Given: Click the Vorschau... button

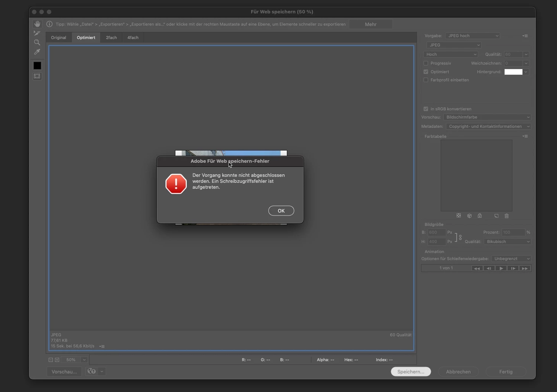Looking at the screenshot, I should click(64, 372).
